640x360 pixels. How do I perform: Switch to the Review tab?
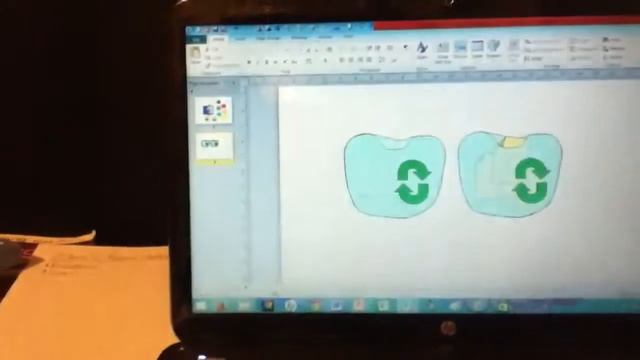(325, 38)
